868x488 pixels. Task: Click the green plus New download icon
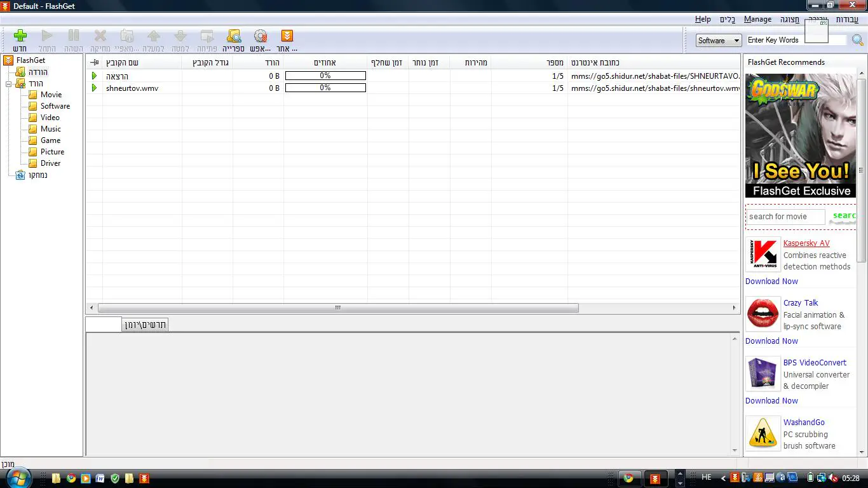(20, 36)
